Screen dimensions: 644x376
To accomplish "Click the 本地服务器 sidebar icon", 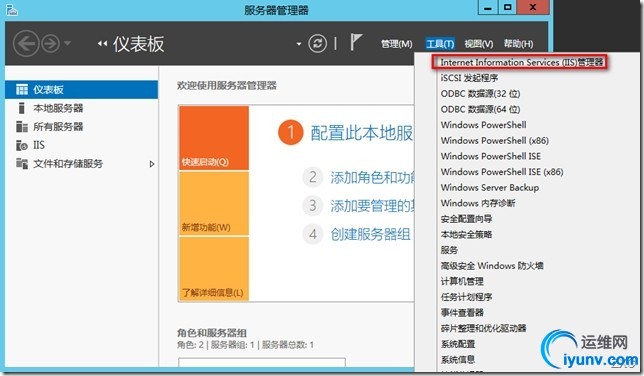I will point(21,108).
